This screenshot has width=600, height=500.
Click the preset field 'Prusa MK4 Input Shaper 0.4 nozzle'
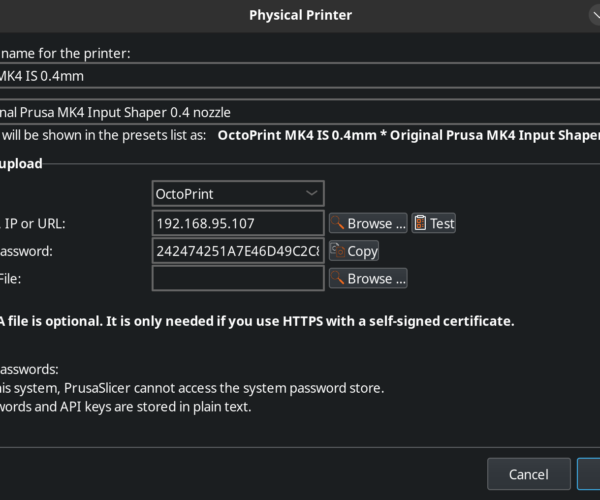(x=300, y=112)
